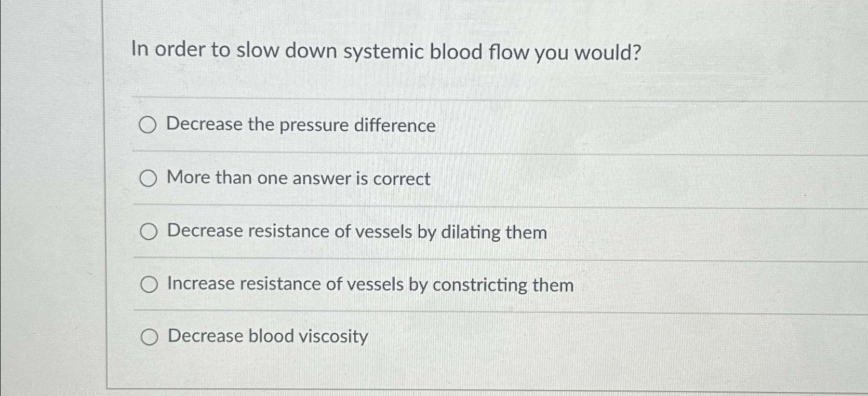Select 'Increase resistance of vessels by constricting them'
The image size is (868, 396).
(149, 284)
